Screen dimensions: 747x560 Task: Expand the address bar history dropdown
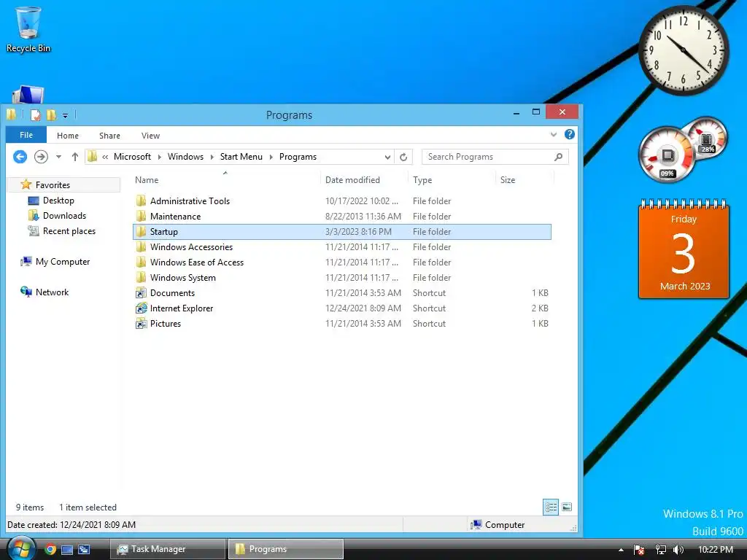[x=387, y=157]
